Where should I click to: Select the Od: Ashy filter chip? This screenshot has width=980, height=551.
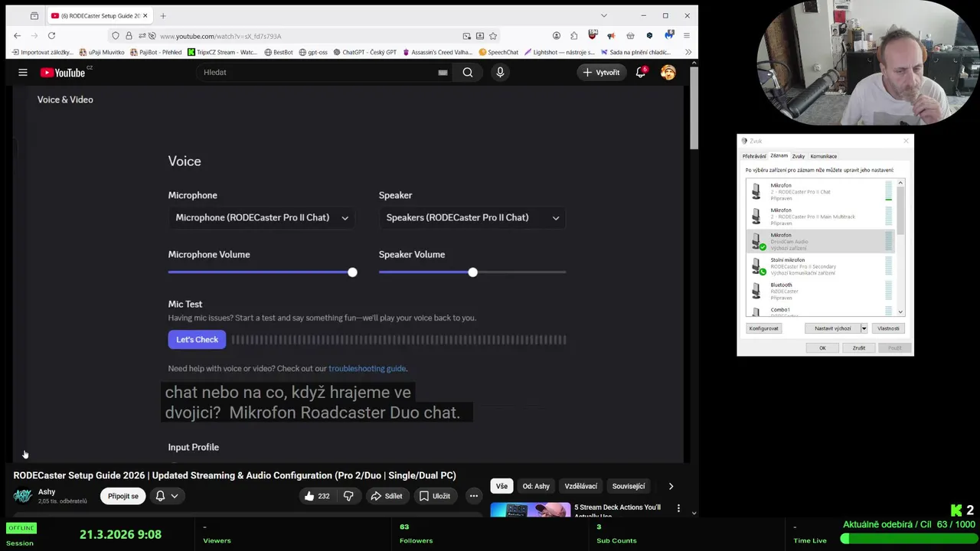[536, 486]
